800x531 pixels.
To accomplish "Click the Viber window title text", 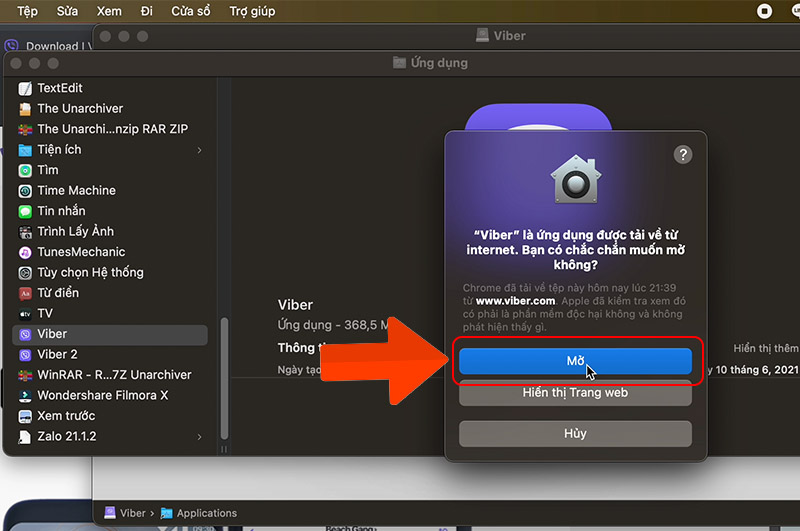I will click(509, 36).
